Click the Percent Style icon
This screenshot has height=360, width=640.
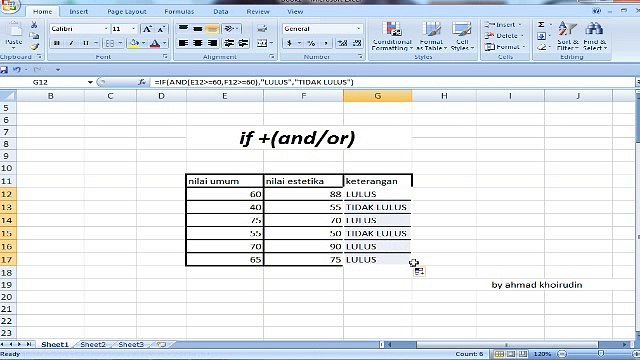pos(311,43)
